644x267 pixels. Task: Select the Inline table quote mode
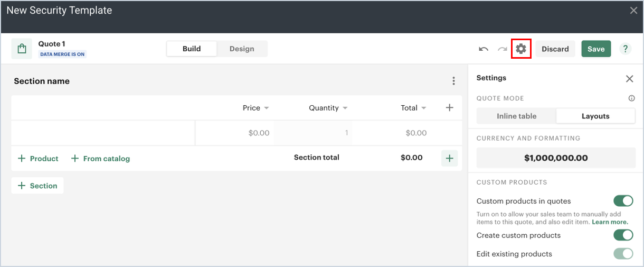coord(516,116)
